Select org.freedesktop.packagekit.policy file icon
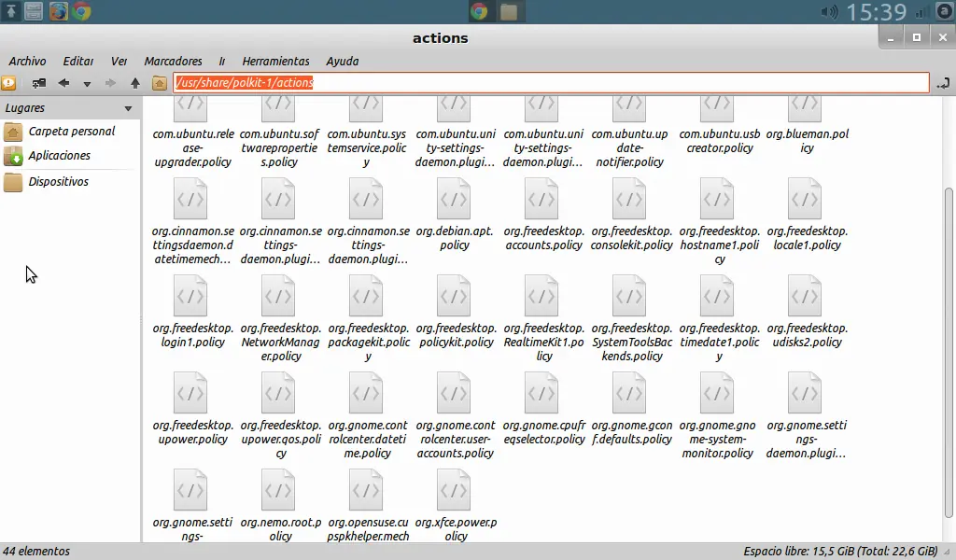The image size is (956, 560). pyautogui.click(x=366, y=296)
